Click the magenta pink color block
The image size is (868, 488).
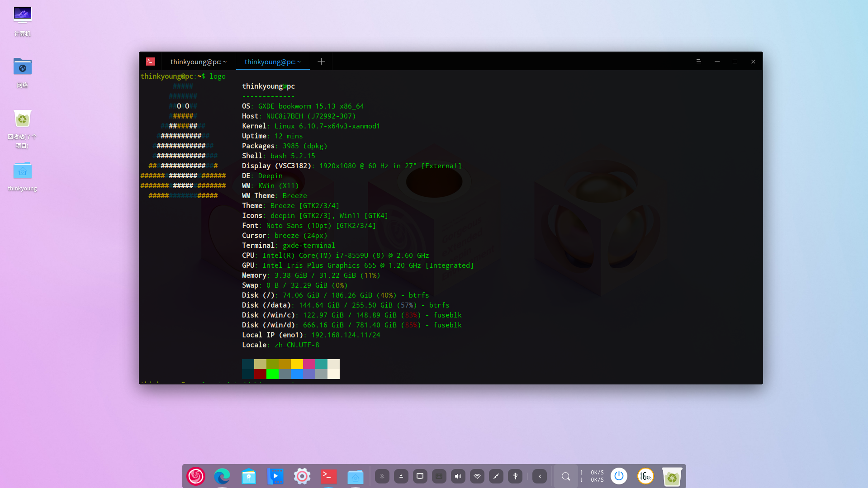309,364
